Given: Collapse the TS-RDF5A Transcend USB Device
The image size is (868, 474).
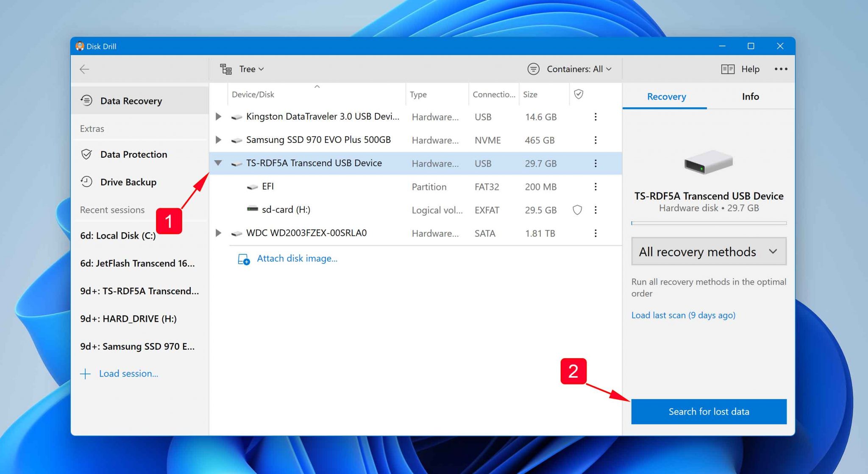Looking at the screenshot, I should [218, 163].
